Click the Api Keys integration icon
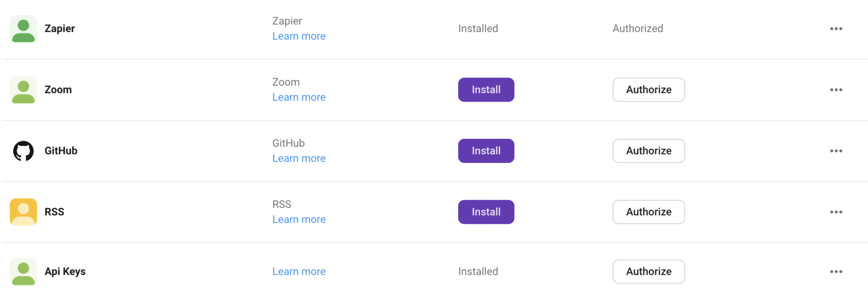 pyautogui.click(x=24, y=271)
